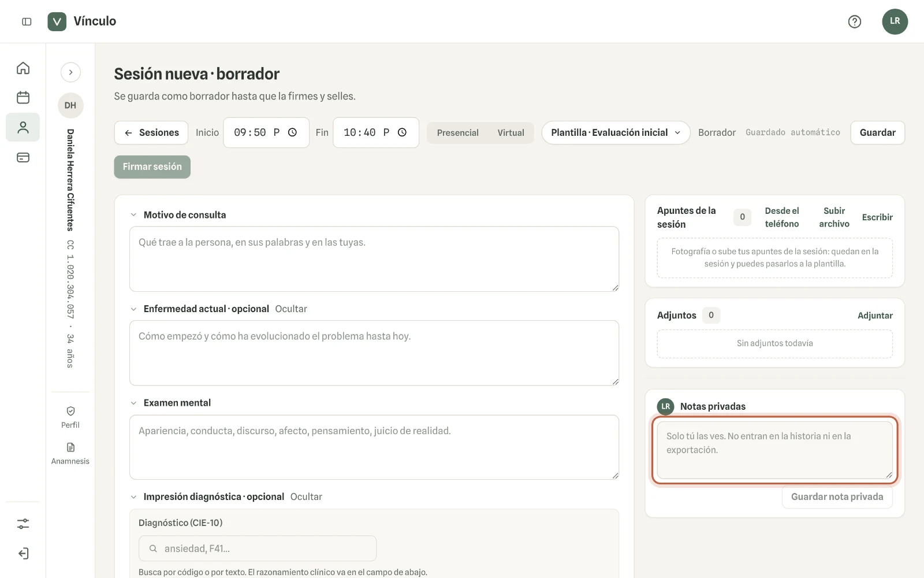
Task: Open the patients person icon
Action: pos(23,127)
